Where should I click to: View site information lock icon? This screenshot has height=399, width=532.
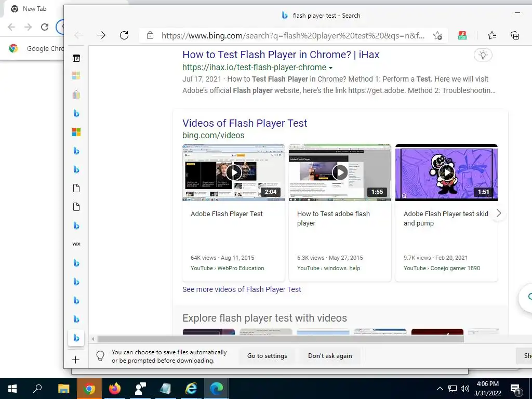pos(150,35)
